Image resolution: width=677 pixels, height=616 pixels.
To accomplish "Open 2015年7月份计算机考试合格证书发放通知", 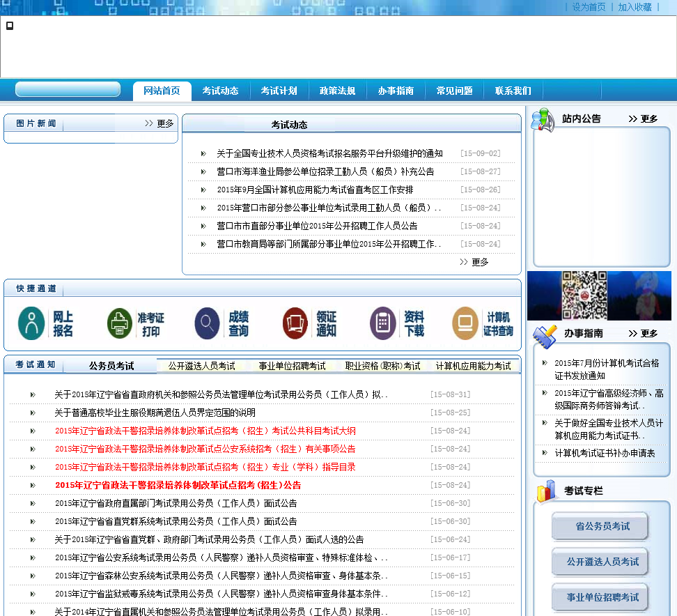I will tap(607, 369).
